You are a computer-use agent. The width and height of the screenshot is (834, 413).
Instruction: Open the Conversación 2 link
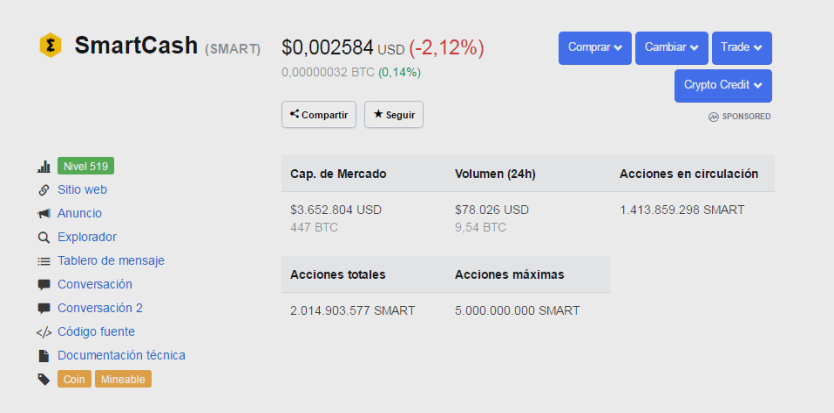tap(100, 308)
